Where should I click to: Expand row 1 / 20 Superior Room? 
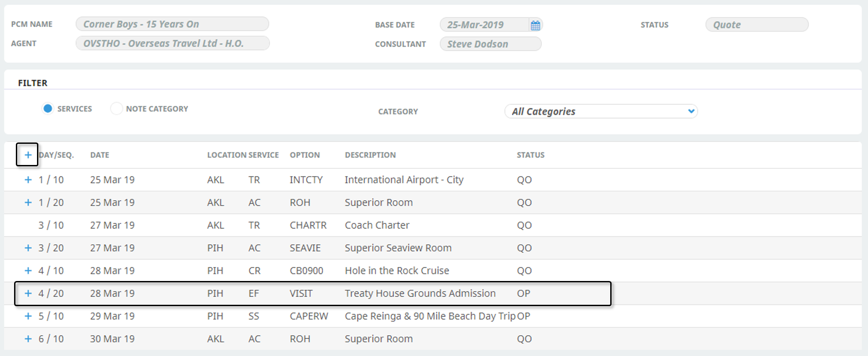coord(28,202)
